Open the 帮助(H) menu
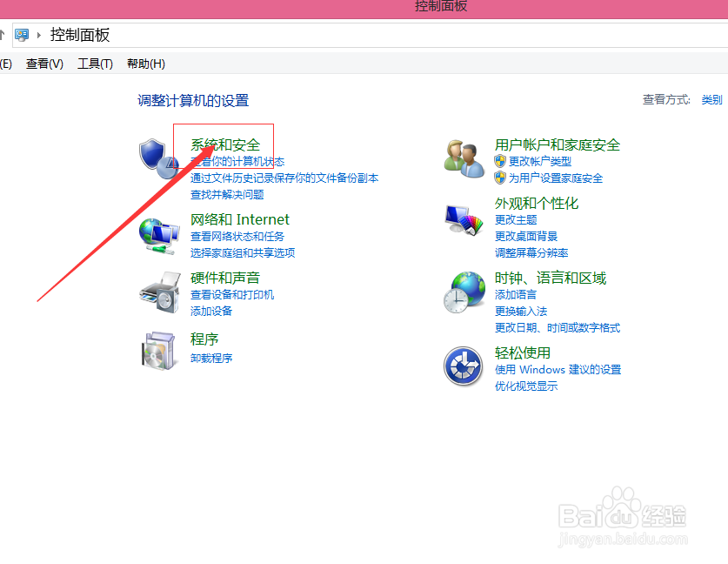Screen dimensions: 728x564 (x=146, y=64)
